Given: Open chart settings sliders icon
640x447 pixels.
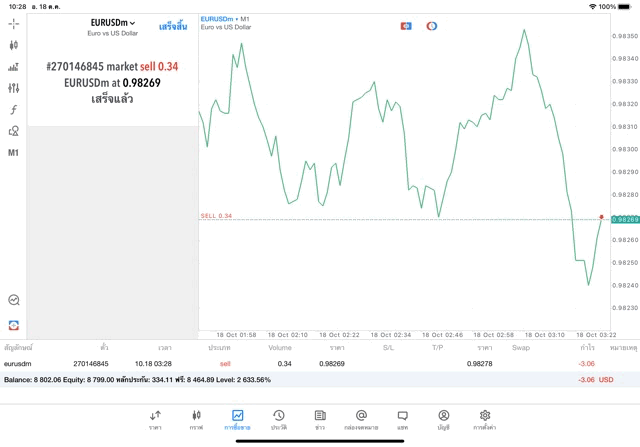Looking at the screenshot, I should [x=13, y=88].
